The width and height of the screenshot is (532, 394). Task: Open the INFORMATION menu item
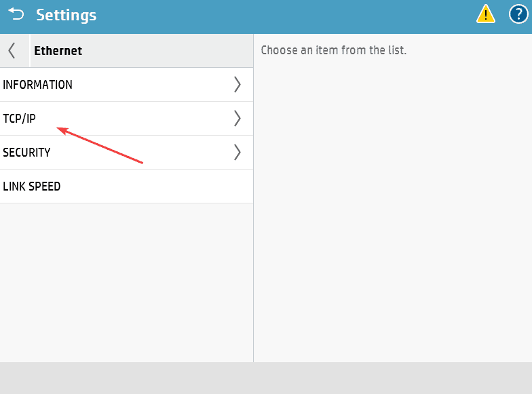click(38, 85)
